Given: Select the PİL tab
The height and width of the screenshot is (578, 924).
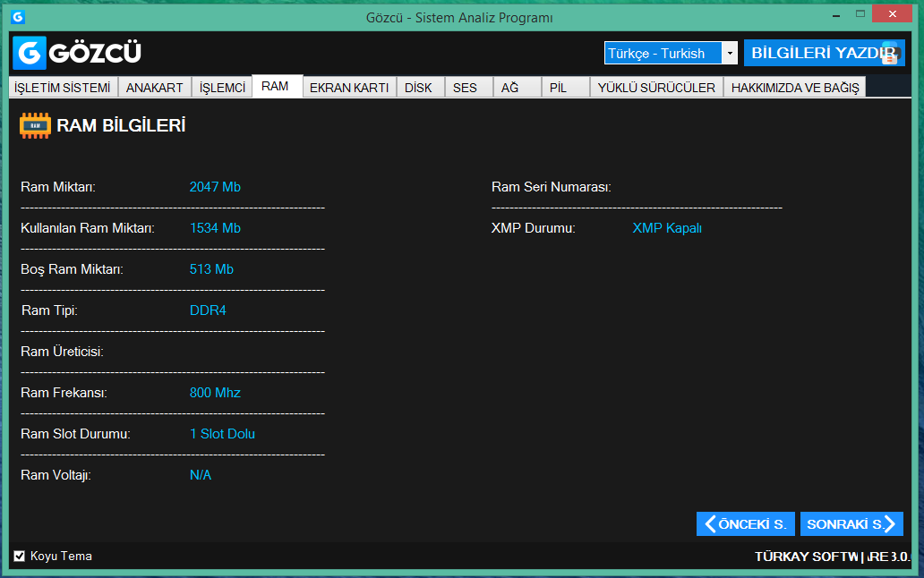Looking at the screenshot, I should coord(565,88).
